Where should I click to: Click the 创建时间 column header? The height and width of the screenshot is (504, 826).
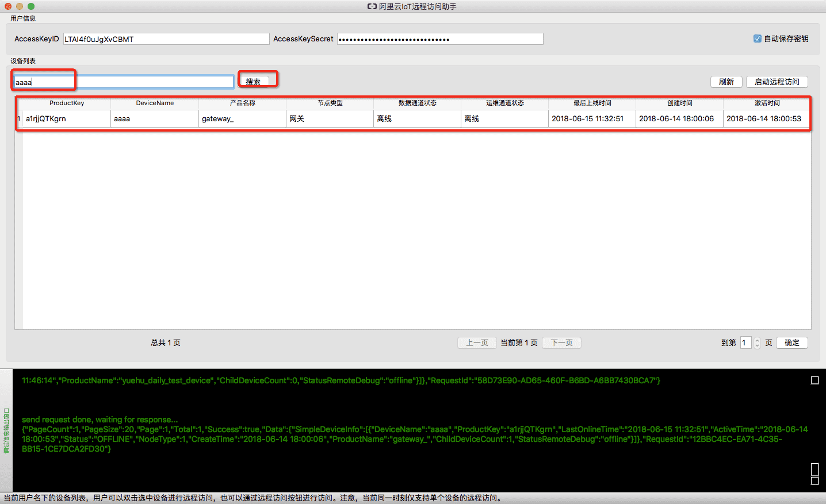[679, 103]
